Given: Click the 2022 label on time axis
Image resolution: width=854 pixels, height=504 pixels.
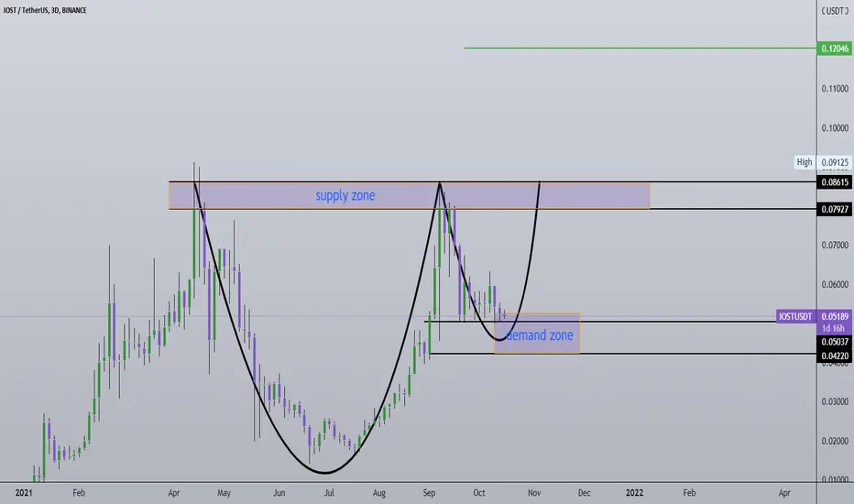Looking at the screenshot, I should point(634,493).
